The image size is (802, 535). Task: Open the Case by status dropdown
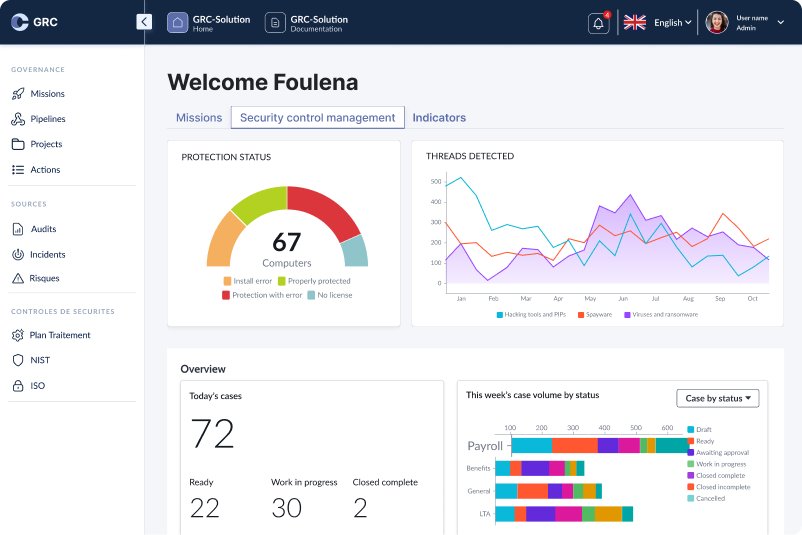click(718, 398)
